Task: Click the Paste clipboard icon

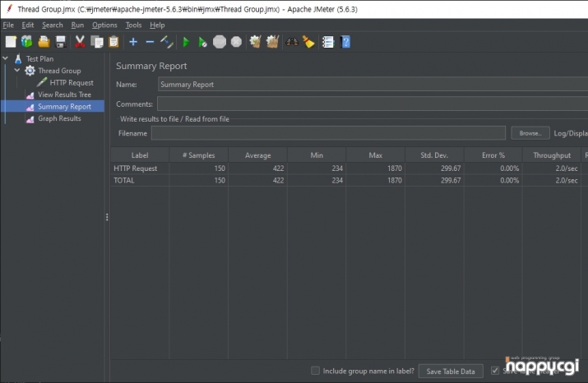Action: click(113, 42)
